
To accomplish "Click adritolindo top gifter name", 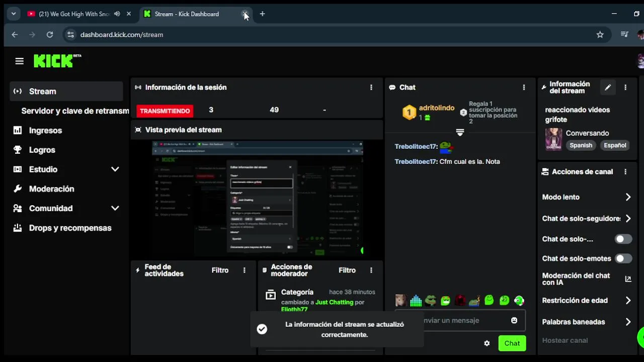I will point(437,108).
